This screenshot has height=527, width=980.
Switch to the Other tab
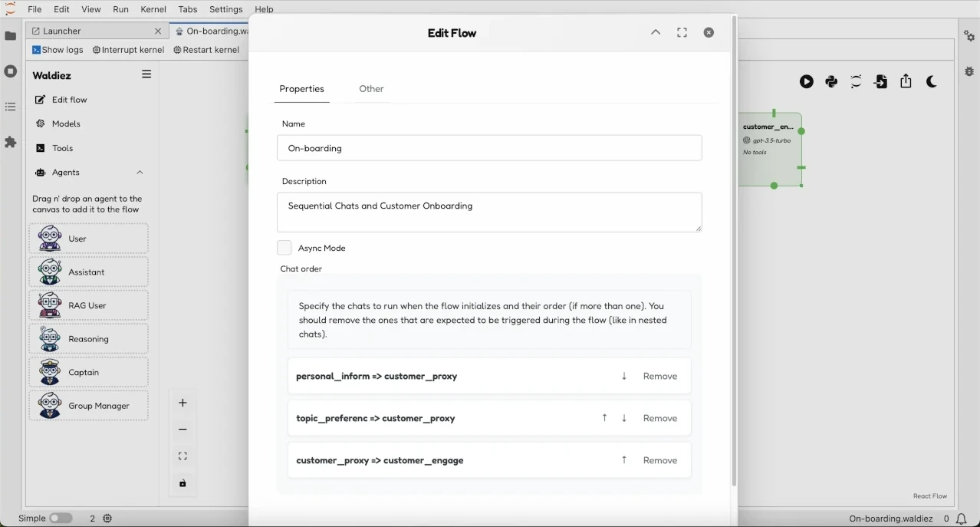[371, 89]
